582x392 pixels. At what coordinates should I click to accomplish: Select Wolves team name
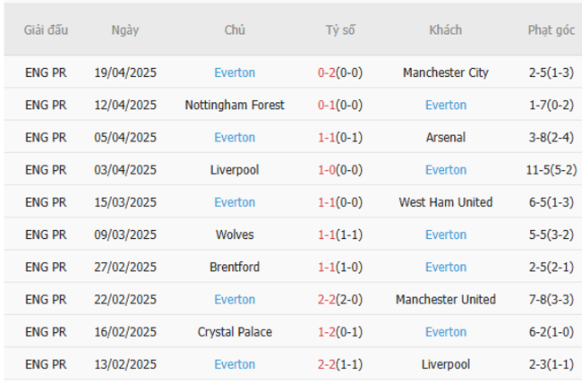click(235, 234)
